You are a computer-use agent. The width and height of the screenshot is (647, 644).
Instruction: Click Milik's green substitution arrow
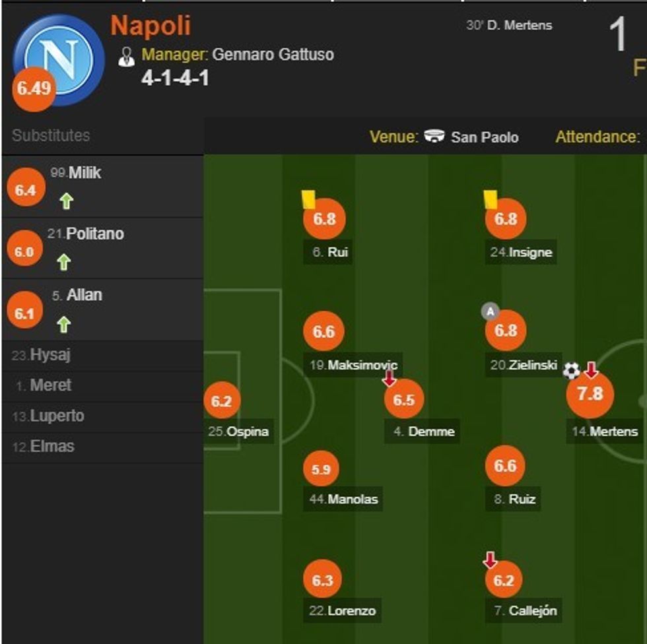tap(65, 201)
